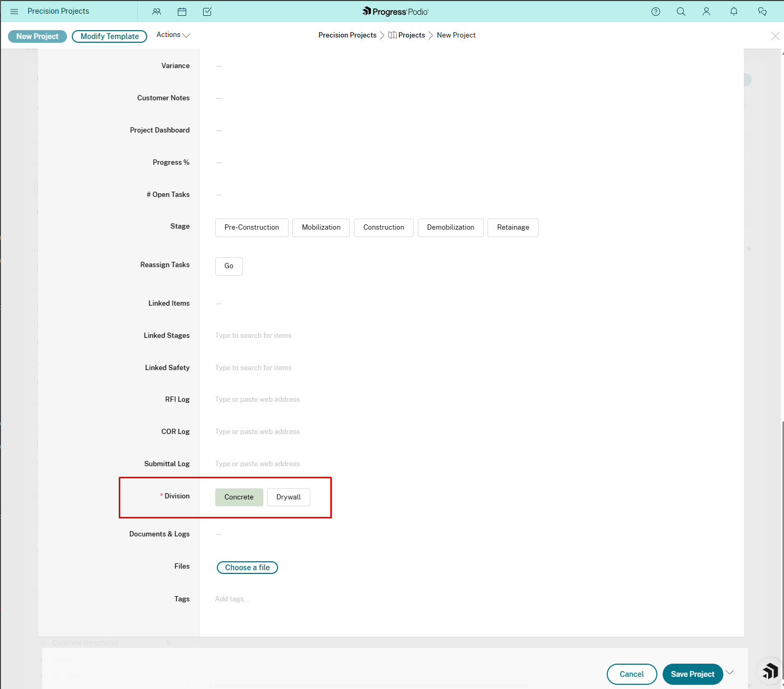The width and height of the screenshot is (784, 689).
Task: Open the hamburger navigation menu
Action: (x=14, y=12)
